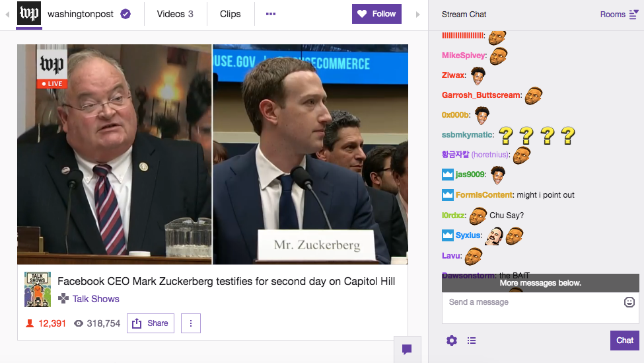
Task: Switch to the Clips tab
Action: [x=230, y=14]
